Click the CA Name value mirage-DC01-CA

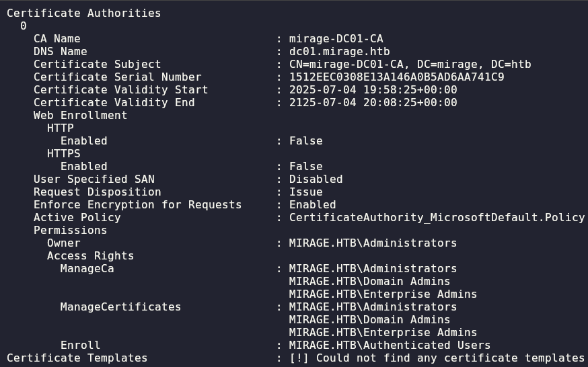click(x=336, y=38)
